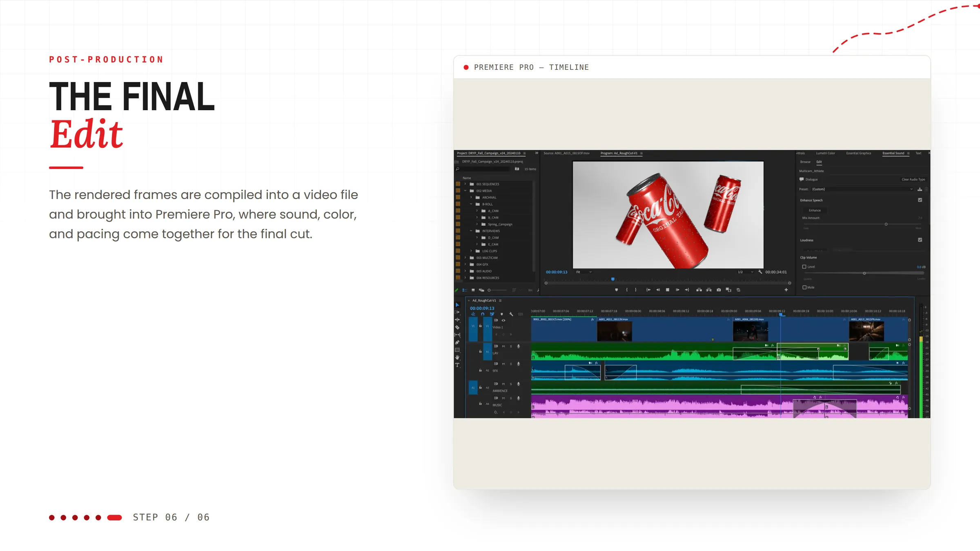980x551 pixels.
Task: Stop playback in Program monitor
Action: click(x=668, y=290)
